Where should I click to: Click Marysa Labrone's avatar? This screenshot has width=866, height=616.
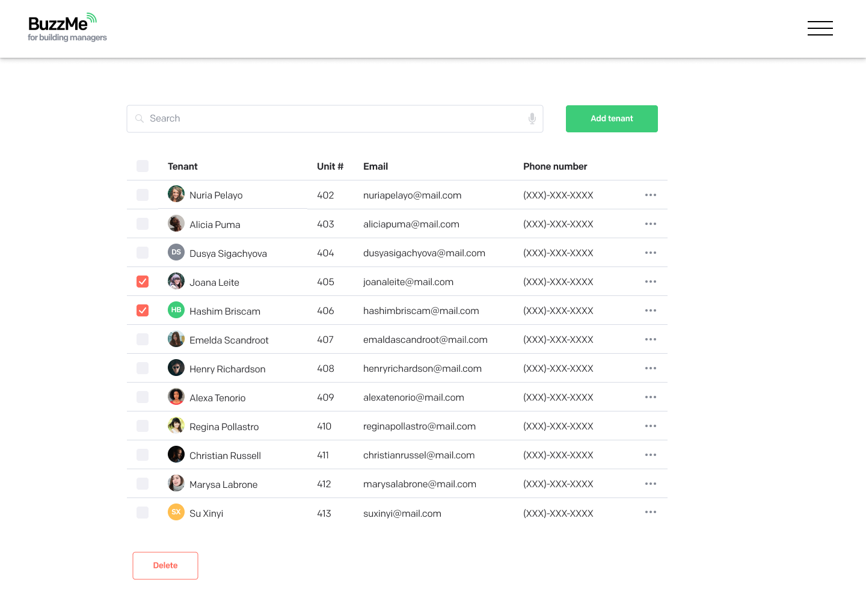pos(176,483)
